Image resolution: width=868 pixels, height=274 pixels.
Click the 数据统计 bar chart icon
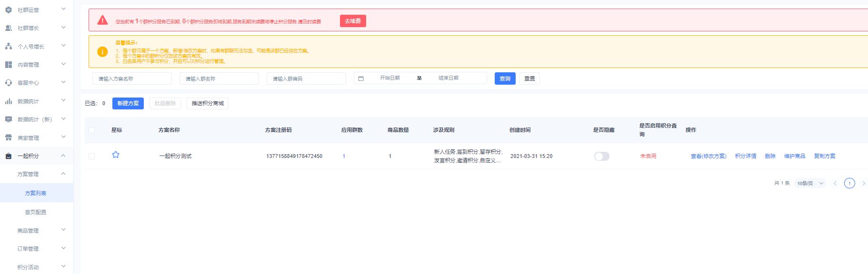(x=9, y=101)
